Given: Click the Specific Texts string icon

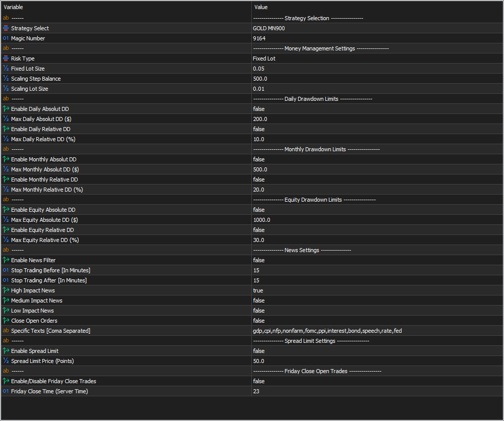Looking at the screenshot, I should (x=6, y=331).
